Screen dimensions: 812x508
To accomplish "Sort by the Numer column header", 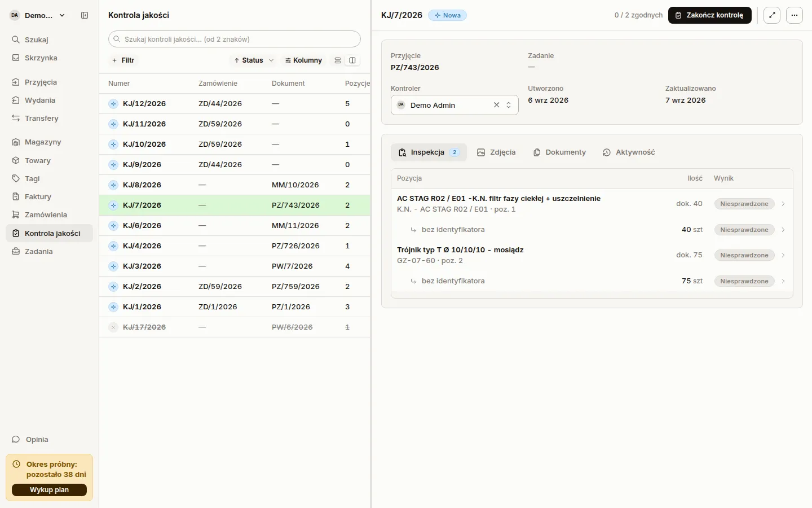I will pos(119,84).
